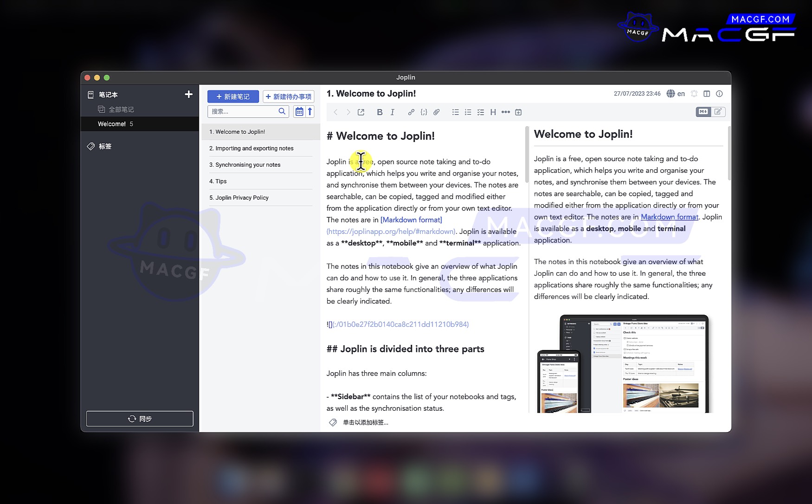Open the '4. Tips' note
The width and height of the screenshot is (812, 504).
(221, 181)
